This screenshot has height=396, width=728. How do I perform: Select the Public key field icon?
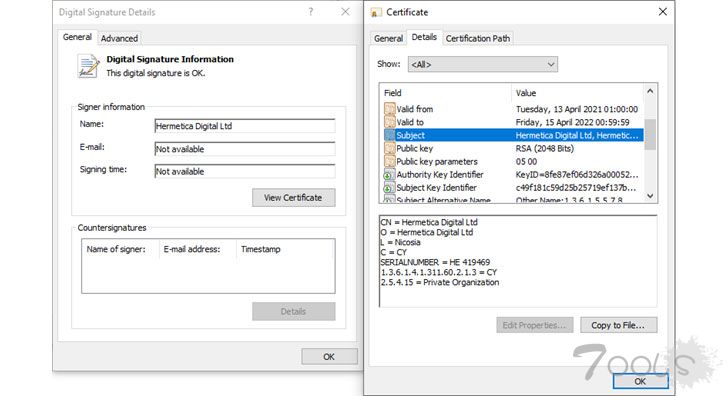[x=389, y=149]
